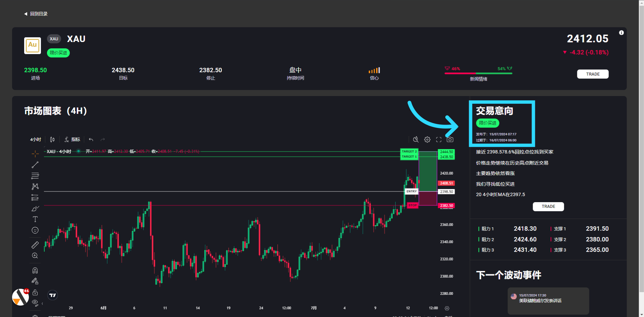This screenshot has width=644, height=317.
Task: Open the 4小时 timeframe dropdown
Action: click(36, 140)
